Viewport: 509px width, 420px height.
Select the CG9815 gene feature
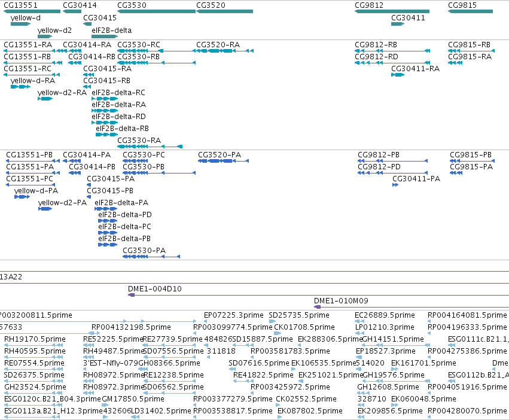pyautogui.click(x=470, y=11)
